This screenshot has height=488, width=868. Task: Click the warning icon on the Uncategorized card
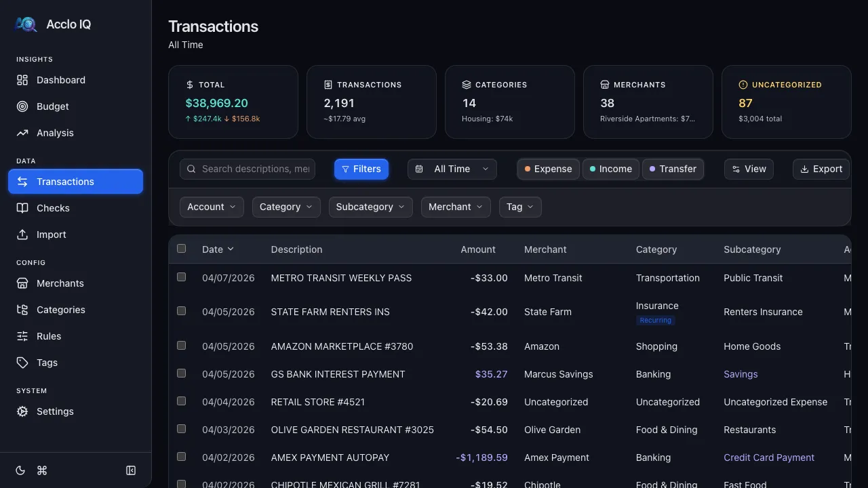743,85
